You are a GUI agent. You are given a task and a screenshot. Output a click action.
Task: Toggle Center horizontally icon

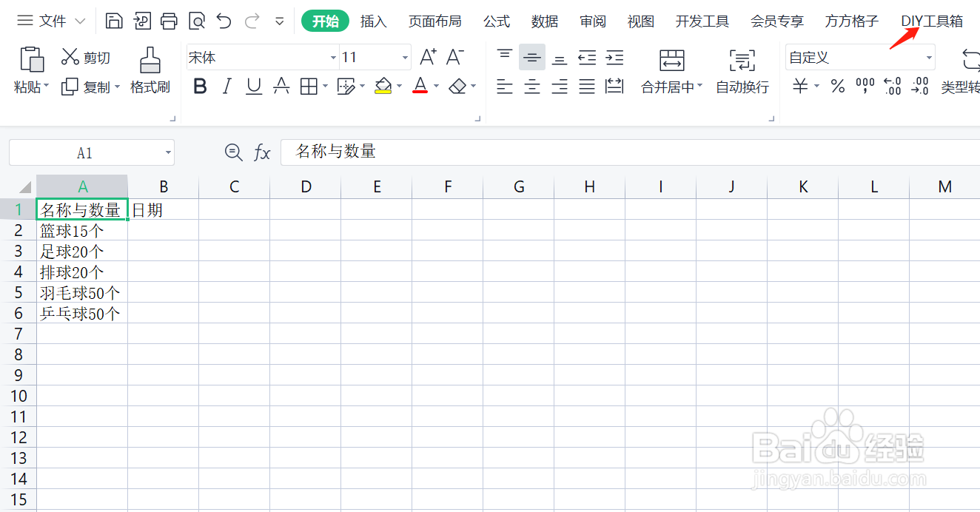[x=532, y=87]
